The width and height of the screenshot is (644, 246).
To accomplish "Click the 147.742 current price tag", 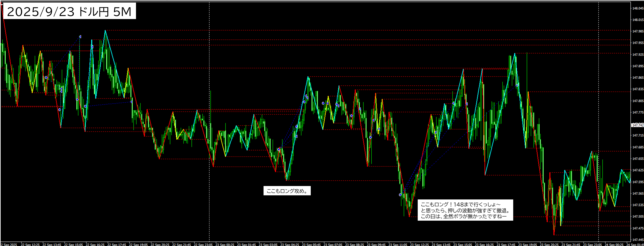I will pyautogui.click(x=637, y=125).
